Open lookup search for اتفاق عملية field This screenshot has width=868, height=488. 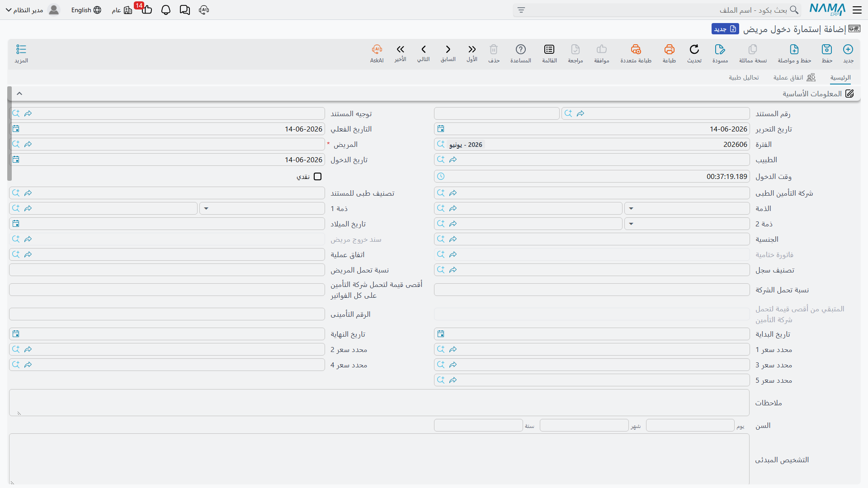click(x=16, y=254)
